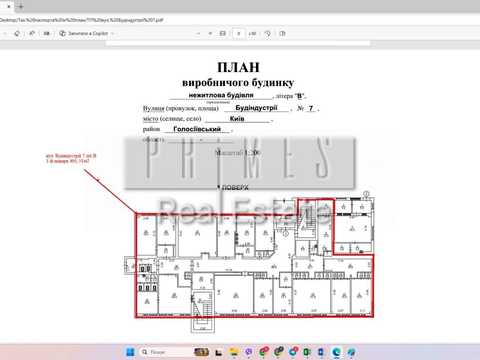Close the current browser tab

pos(9,6)
